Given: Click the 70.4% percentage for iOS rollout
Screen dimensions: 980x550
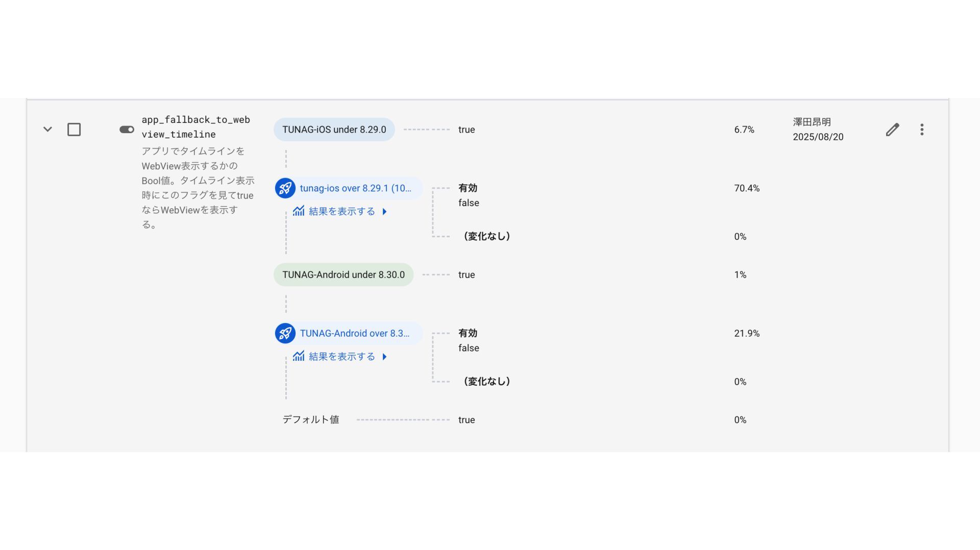Looking at the screenshot, I should point(747,188).
